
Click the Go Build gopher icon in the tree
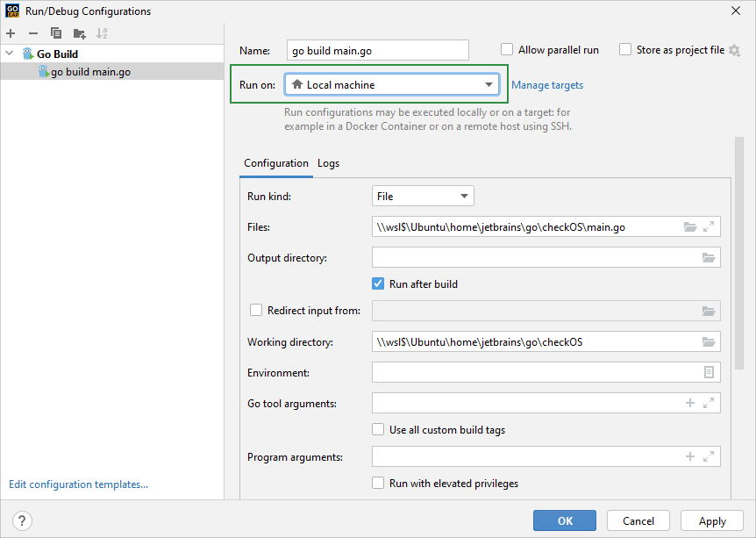(28, 54)
